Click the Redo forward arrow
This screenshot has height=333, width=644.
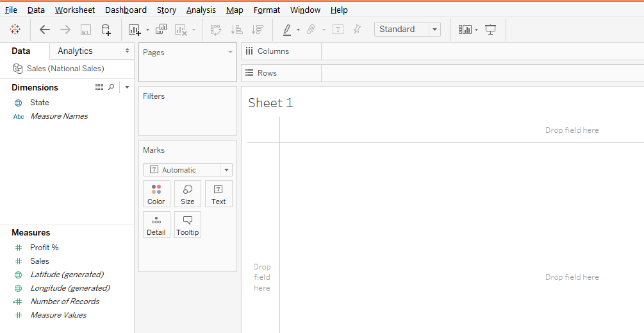pyautogui.click(x=65, y=29)
